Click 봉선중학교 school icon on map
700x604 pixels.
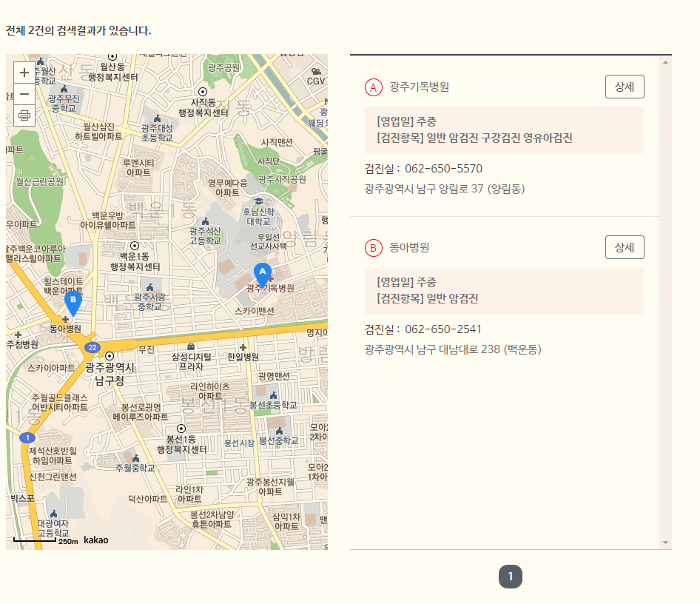[279, 431]
